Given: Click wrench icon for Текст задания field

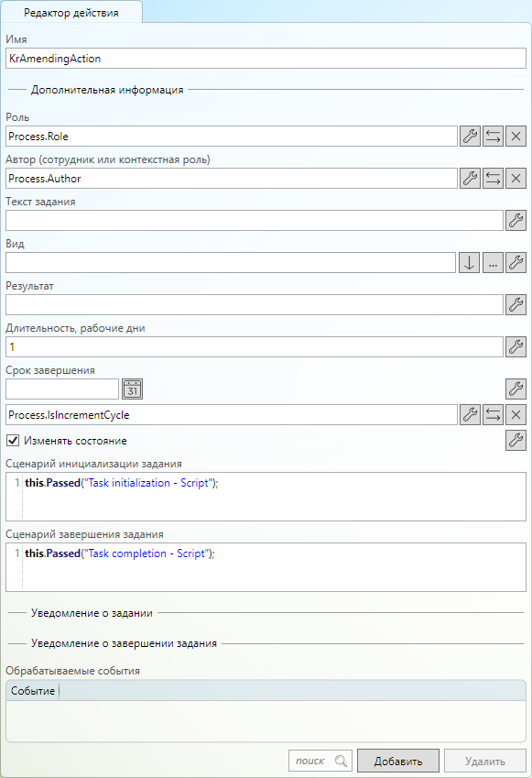Looking at the screenshot, I should click(x=516, y=220).
